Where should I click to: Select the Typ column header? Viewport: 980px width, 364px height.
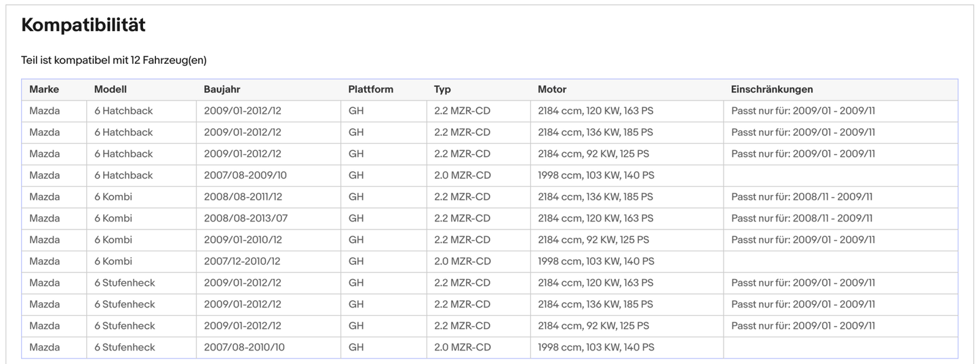(x=442, y=90)
